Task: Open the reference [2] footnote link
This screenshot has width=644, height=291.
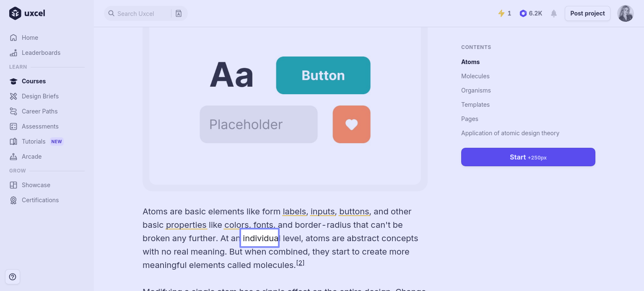Action: [x=300, y=263]
